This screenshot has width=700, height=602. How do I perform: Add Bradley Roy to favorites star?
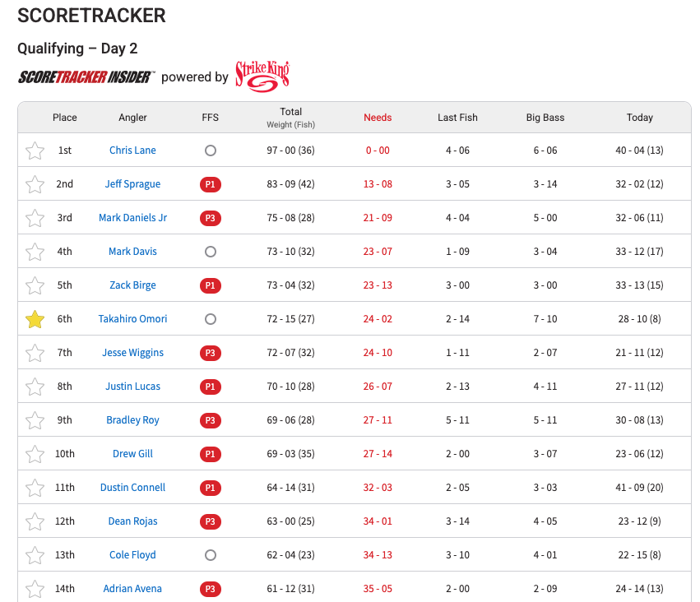(x=35, y=420)
